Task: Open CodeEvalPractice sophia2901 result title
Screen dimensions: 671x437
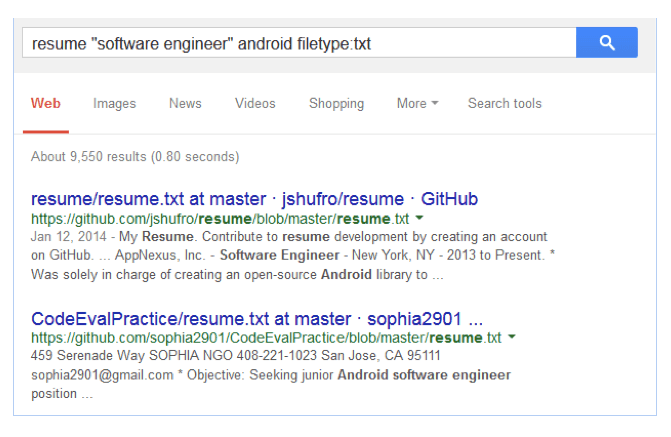Action: pyautogui.click(x=257, y=319)
